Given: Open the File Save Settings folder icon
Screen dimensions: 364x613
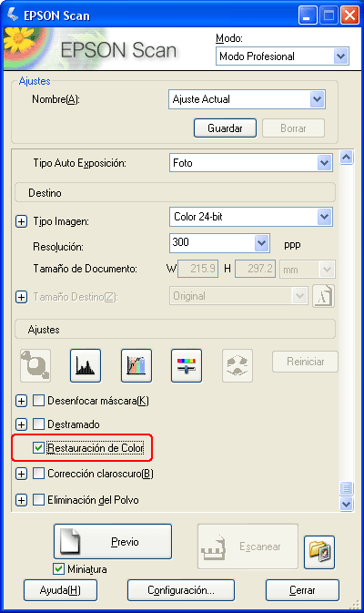Looking at the screenshot, I should click(319, 552).
